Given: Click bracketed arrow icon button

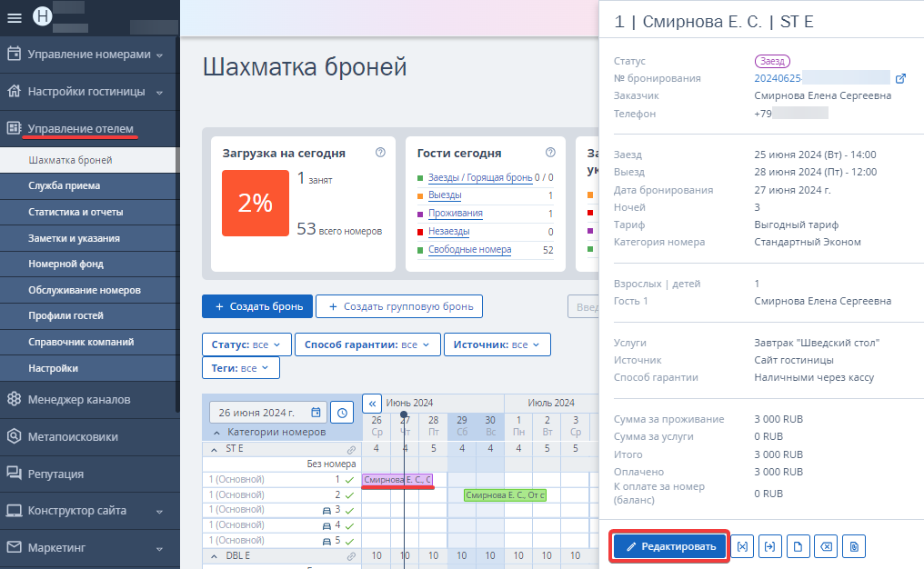Looking at the screenshot, I should pyautogui.click(x=770, y=546).
